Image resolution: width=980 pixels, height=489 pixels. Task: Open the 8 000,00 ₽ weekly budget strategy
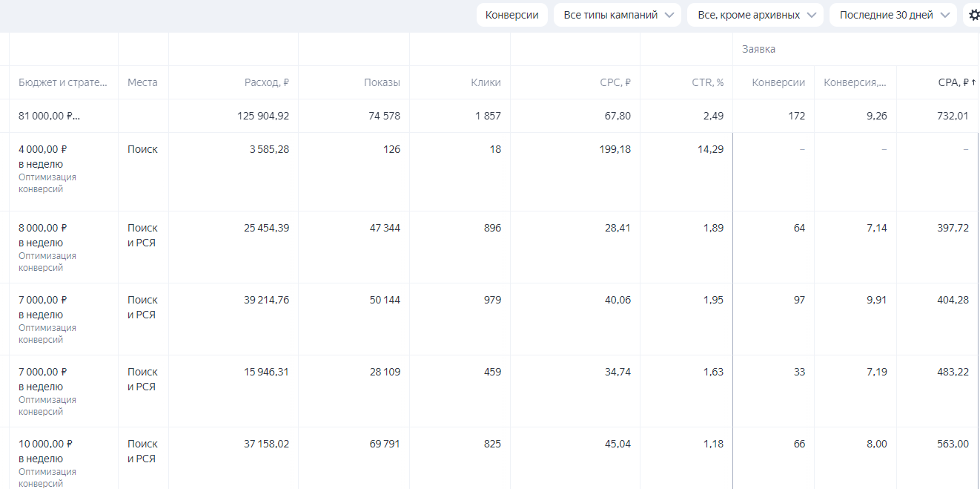[43, 228]
